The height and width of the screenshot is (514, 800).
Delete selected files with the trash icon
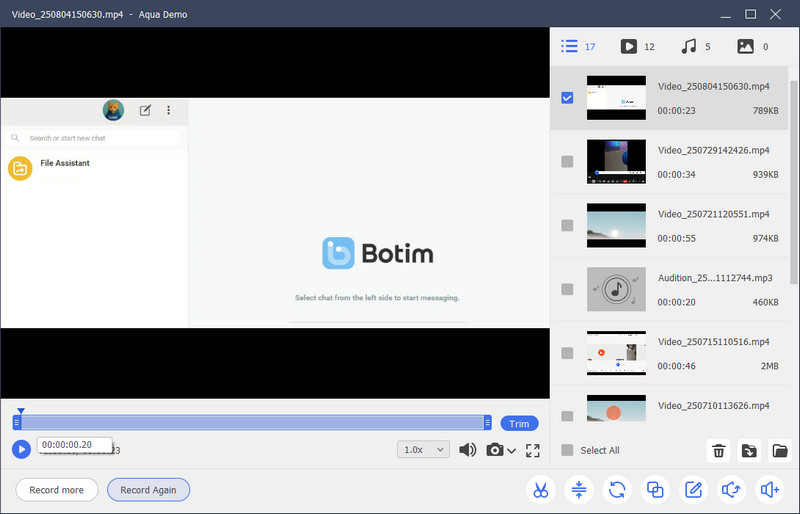point(718,451)
